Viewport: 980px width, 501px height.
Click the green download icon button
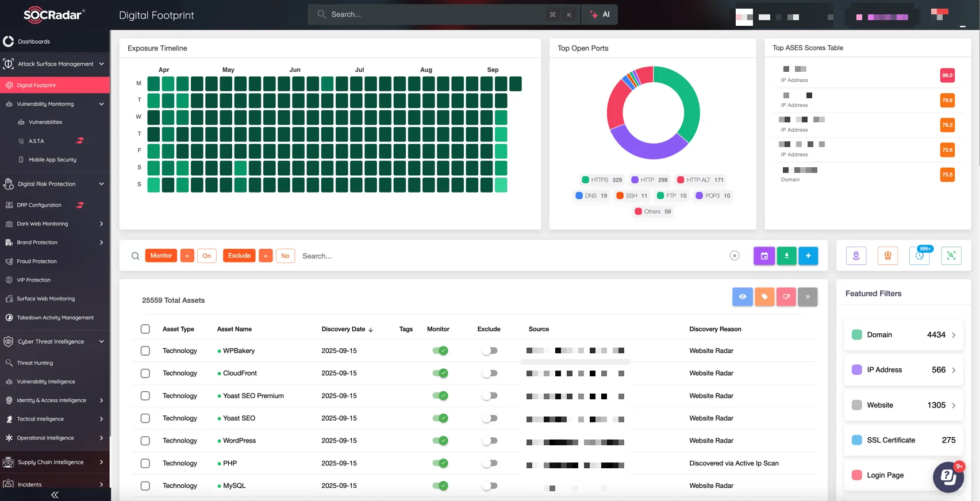[x=786, y=256]
